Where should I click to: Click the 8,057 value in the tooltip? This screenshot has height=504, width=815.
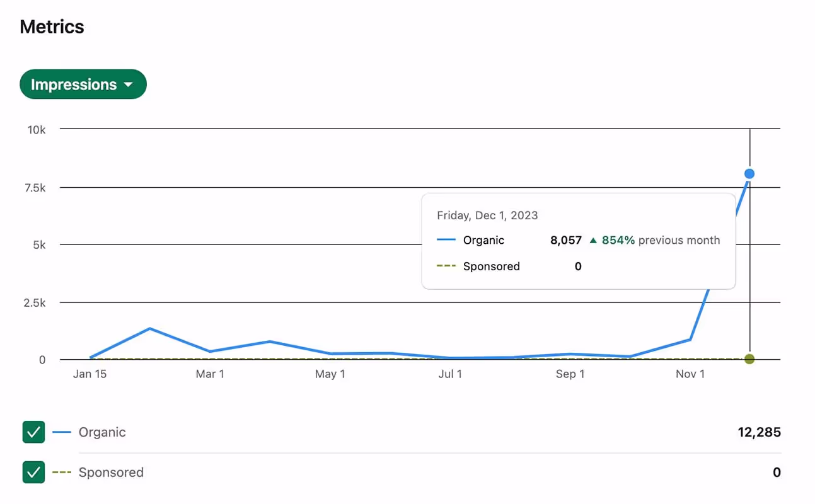565,240
